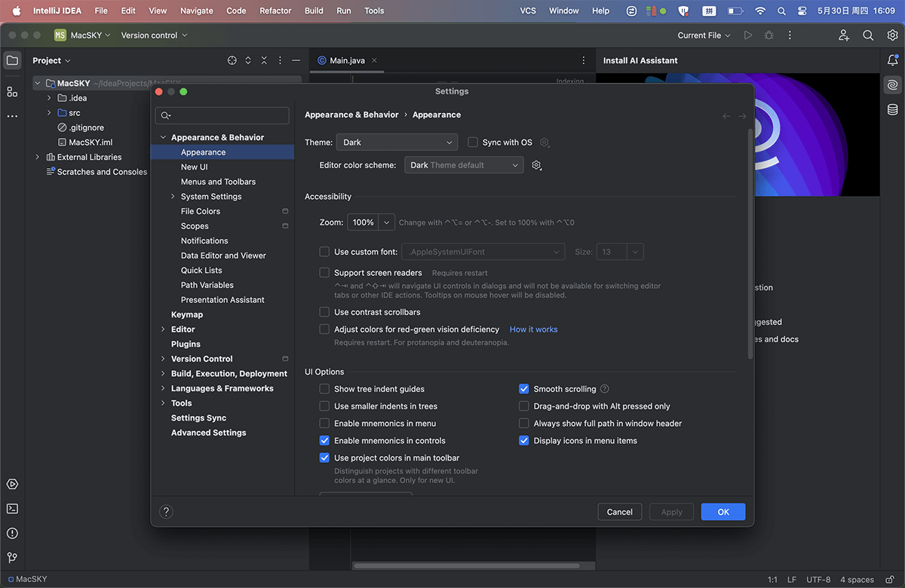The width and height of the screenshot is (905, 588).
Task: Open the Database tool window icon
Action: [893, 109]
